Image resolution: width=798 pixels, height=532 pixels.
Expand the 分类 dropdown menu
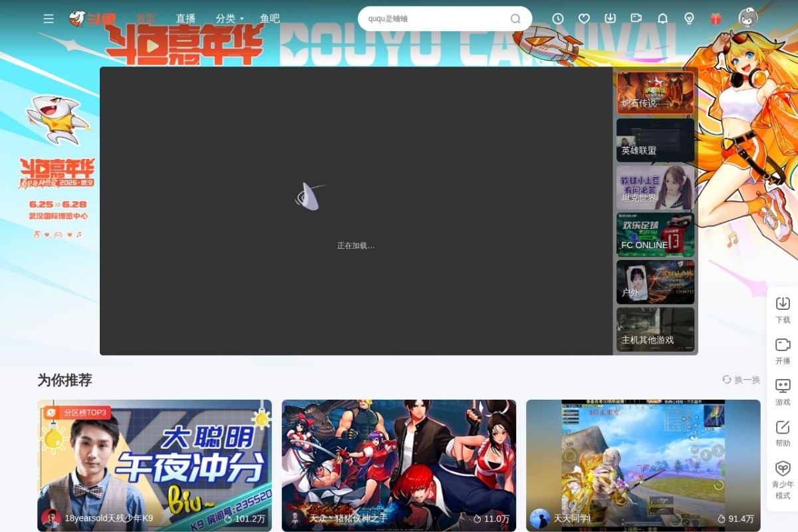click(x=229, y=19)
